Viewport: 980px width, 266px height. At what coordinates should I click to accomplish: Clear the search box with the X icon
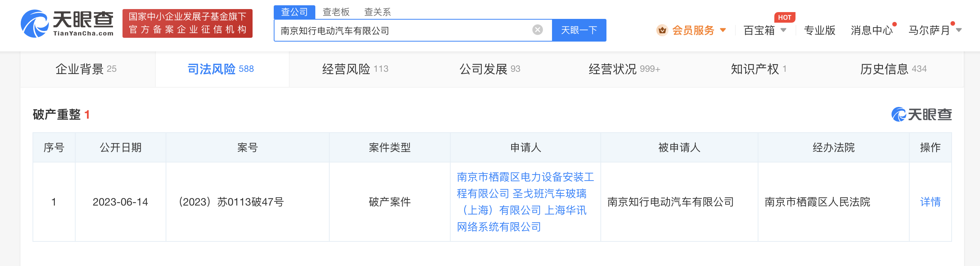(x=537, y=30)
